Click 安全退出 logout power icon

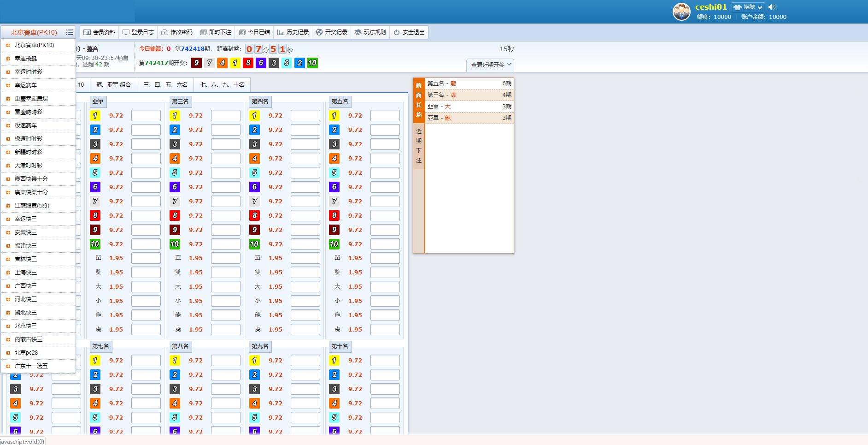[397, 32]
